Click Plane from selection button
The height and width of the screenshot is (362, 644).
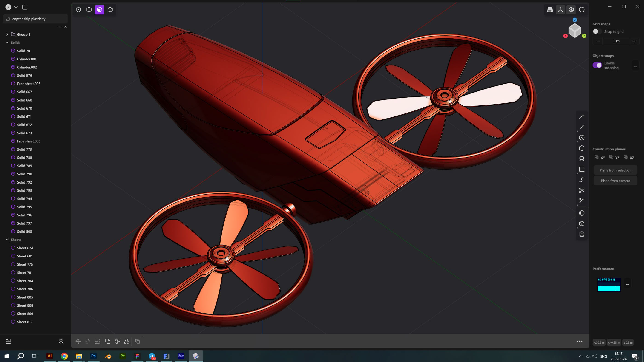[615, 170]
